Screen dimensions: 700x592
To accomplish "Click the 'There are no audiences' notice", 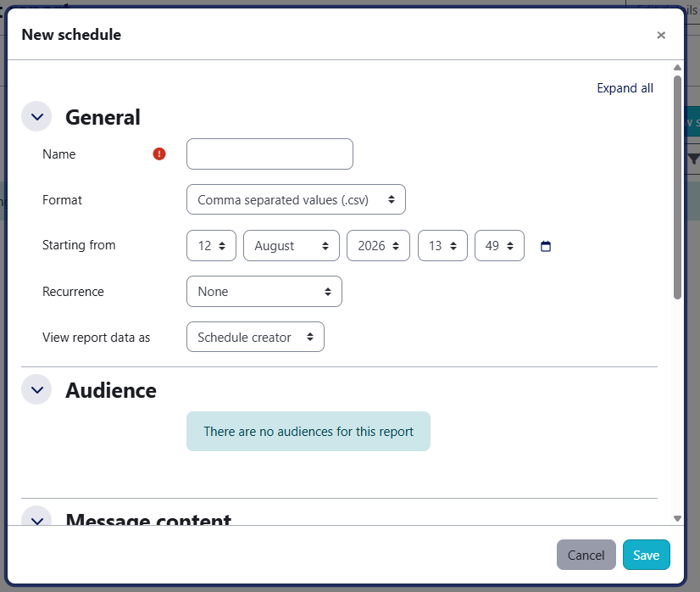I will 308,431.
